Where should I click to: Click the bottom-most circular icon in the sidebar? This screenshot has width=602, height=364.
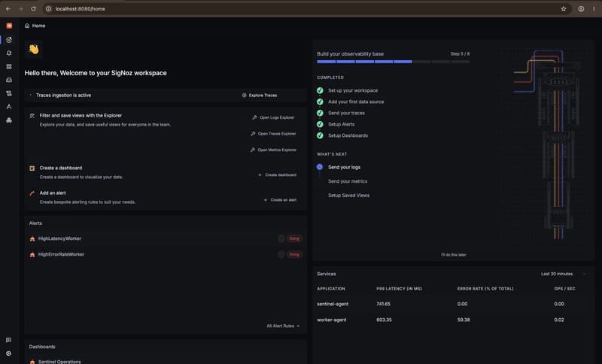point(8,353)
